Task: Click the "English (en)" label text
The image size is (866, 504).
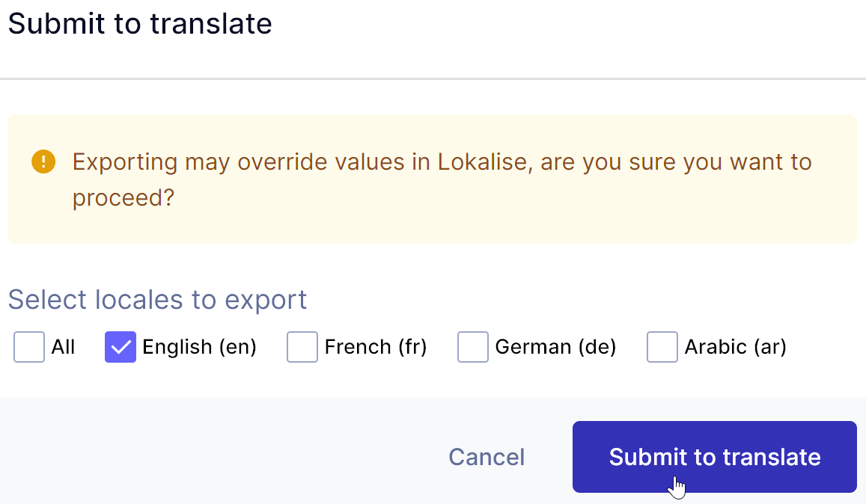Action: click(199, 347)
